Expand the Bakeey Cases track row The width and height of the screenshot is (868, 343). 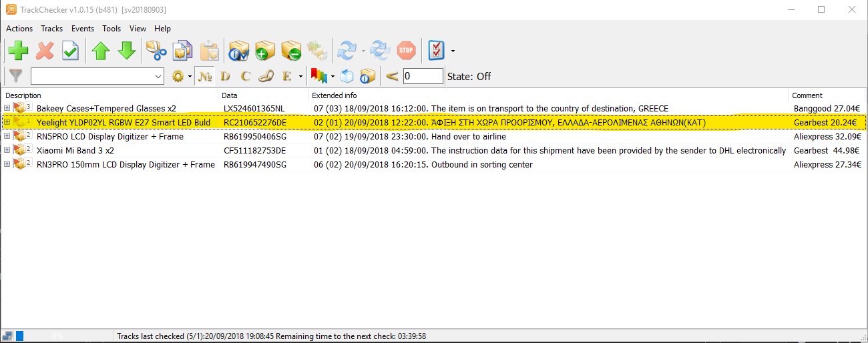point(7,108)
